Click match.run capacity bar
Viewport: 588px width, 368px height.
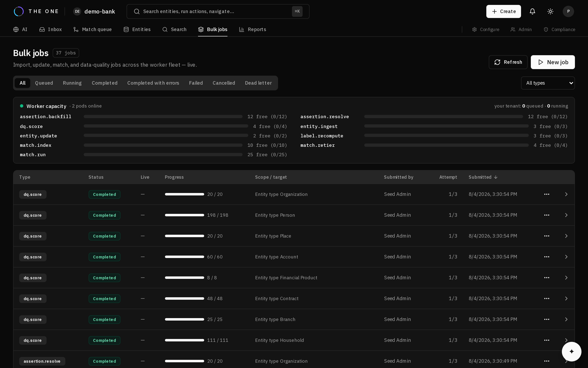(163, 155)
